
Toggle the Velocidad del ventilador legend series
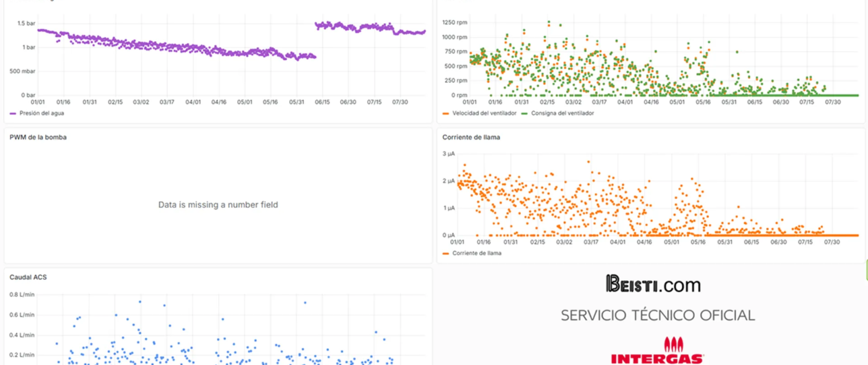[x=484, y=113]
